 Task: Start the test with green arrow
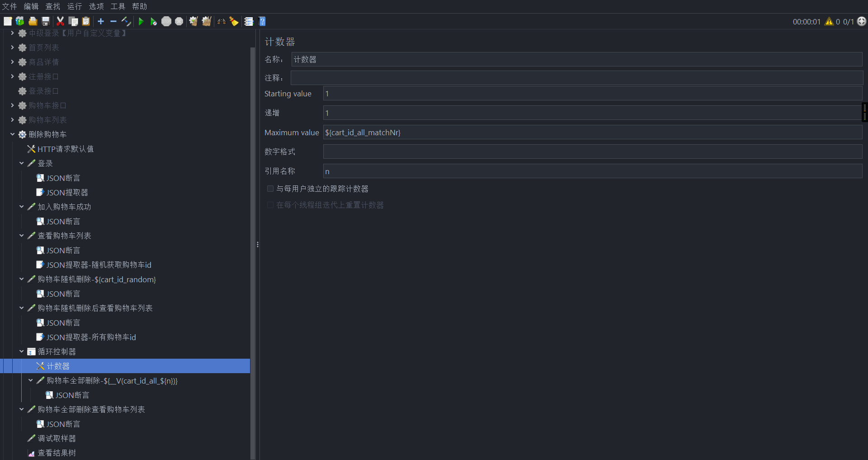tap(141, 21)
